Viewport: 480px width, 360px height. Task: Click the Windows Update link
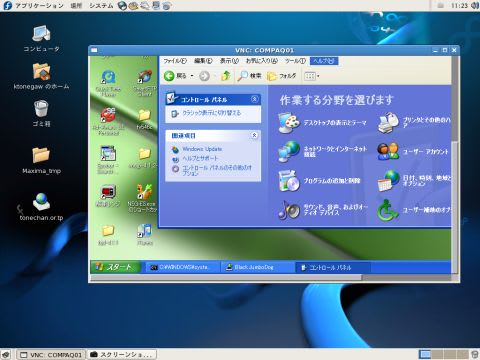click(202, 149)
